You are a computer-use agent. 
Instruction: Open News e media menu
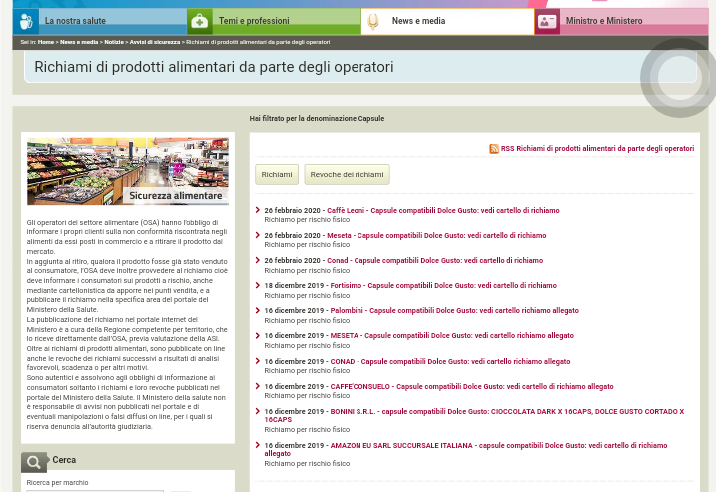pos(448,21)
